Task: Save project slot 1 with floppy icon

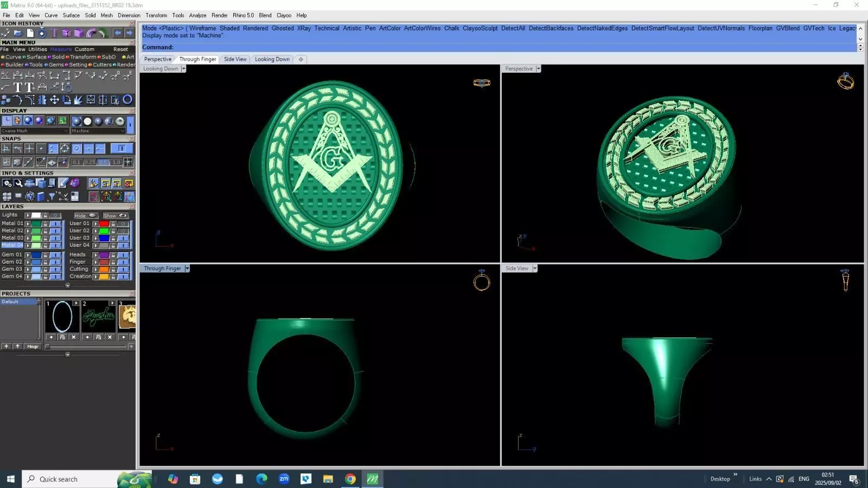Action: tap(62, 337)
